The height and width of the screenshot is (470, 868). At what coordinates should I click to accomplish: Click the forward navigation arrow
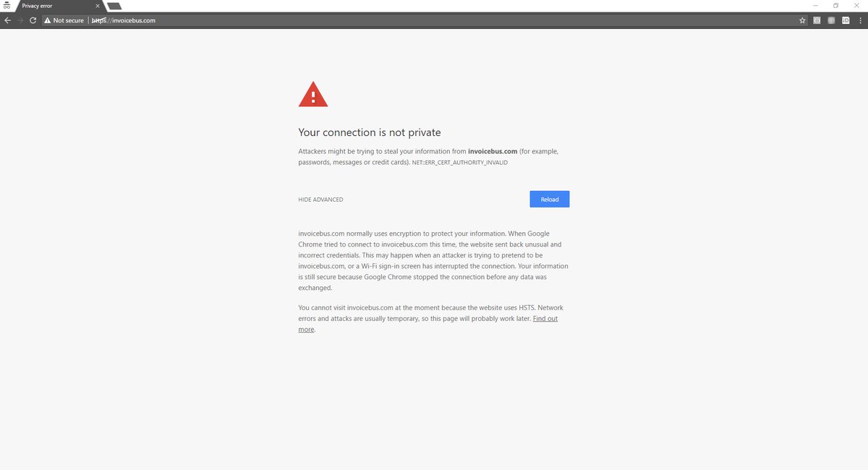(x=20, y=20)
